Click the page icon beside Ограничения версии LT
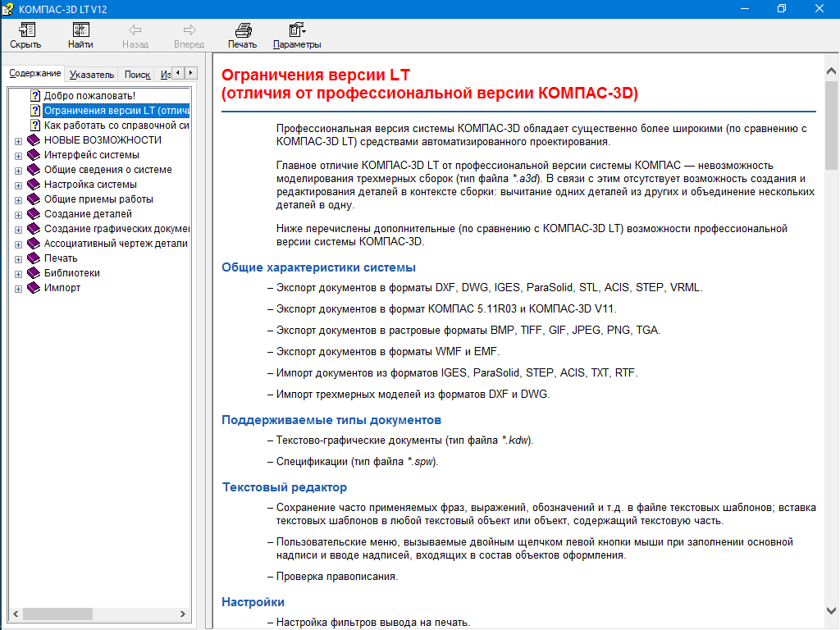This screenshot has width=840, height=630. coord(35,111)
